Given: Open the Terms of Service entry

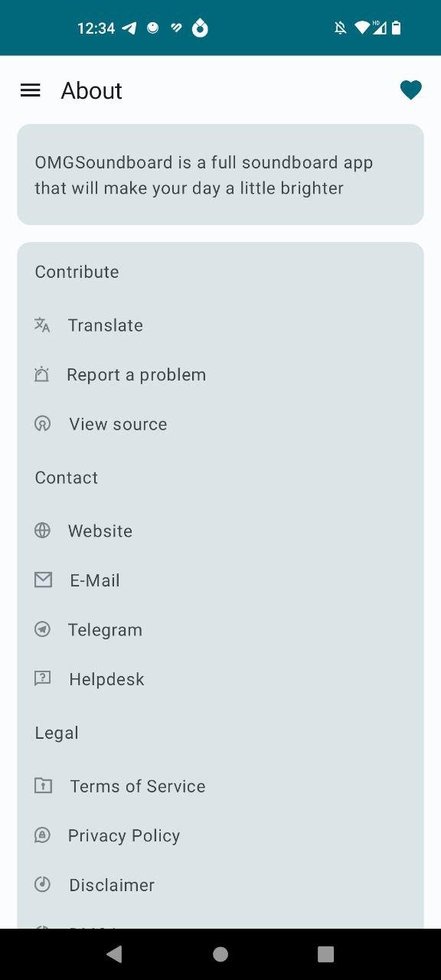Looking at the screenshot, I should click(x=220, y=786).
